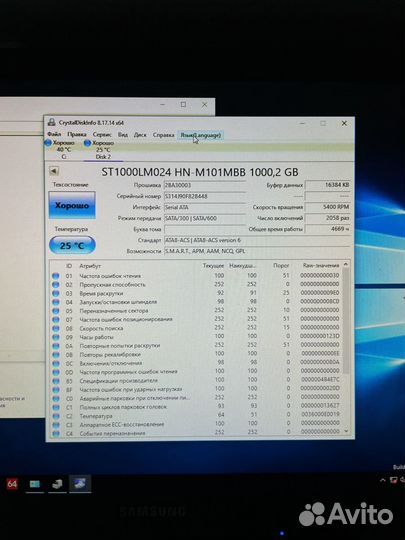Open the disk utility taskbar icon
This screenshot has width=405, height=540.
coord(57,484)
